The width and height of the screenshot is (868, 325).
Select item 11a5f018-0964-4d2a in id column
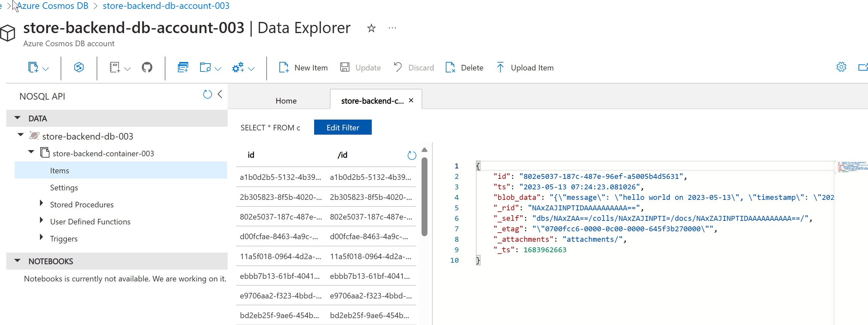click(x=280, y=256)
